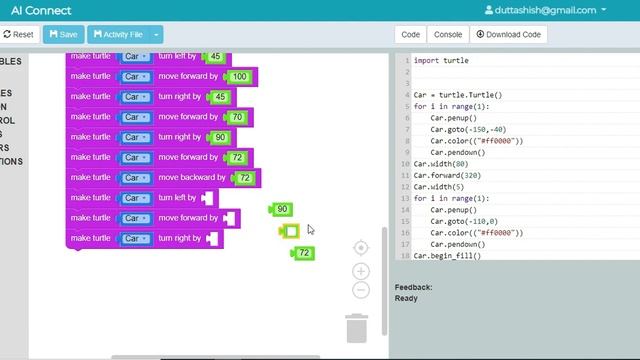640x360 pixels.
Task: Click the Feedback: label
Action: click(x=413, y=287)
